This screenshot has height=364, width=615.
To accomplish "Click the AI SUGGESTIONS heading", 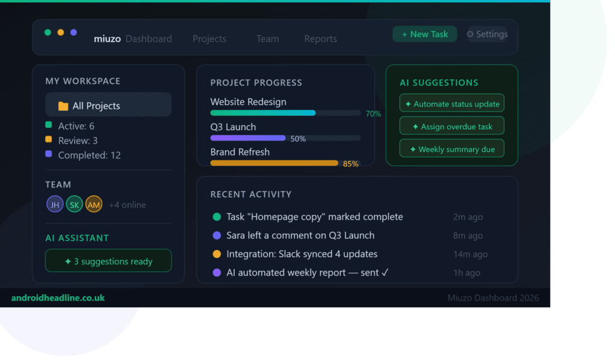I will [439, 83].
